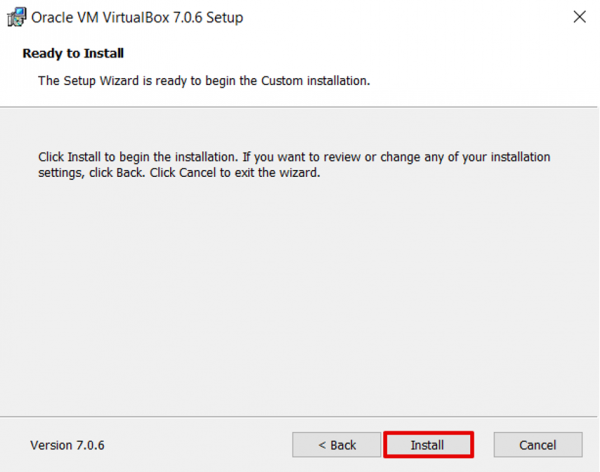This screenshot has width=600, height=472.
Task: Cancel the setup wizard
Action: (537, 444)
